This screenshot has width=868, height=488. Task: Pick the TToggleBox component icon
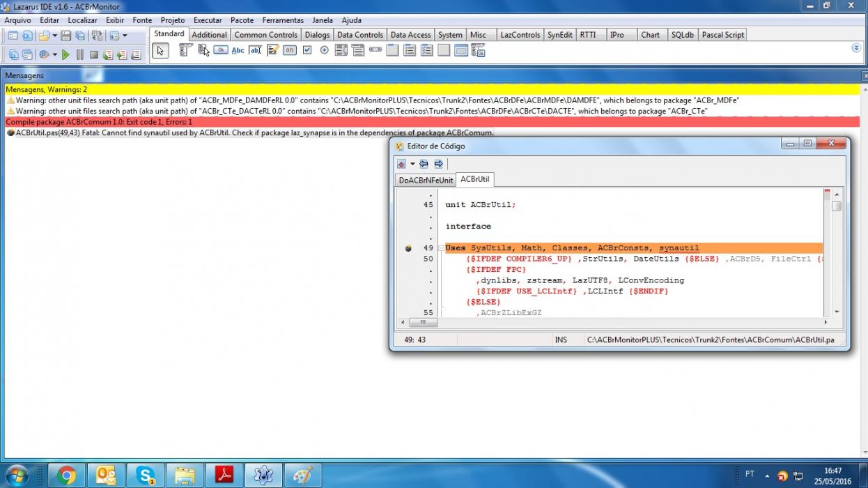coord(290,50)
